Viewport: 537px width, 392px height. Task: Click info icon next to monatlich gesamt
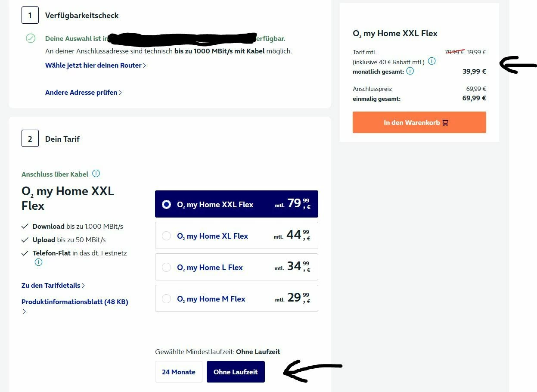(410, 71)
